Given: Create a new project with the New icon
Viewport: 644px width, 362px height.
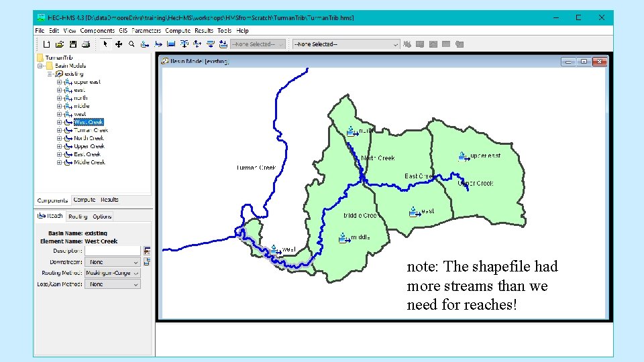Looking at the screenshot, I should click(x=46, y=44).
